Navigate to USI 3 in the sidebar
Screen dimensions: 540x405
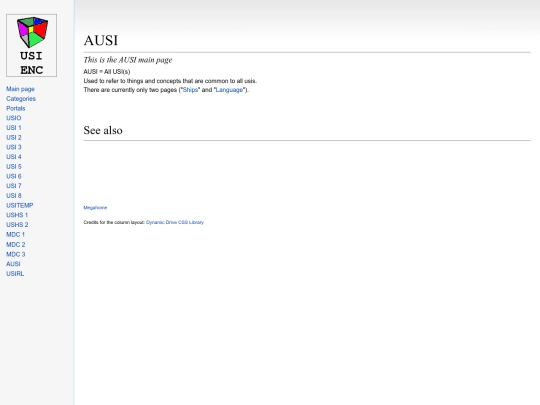(x=14, y=147)
